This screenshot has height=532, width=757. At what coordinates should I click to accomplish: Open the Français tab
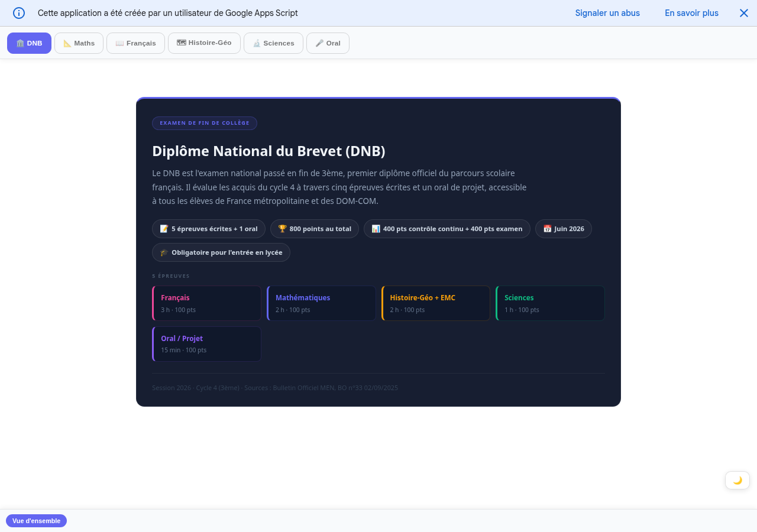pyautogui.click(x=135, y=43)
